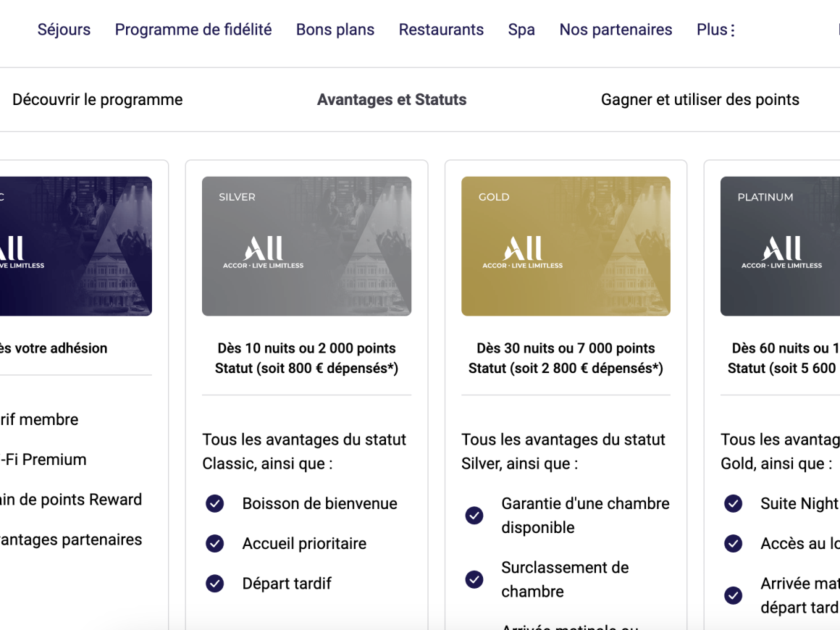
Task: Open the Restaurants page
Action: [x=442, y=30]
